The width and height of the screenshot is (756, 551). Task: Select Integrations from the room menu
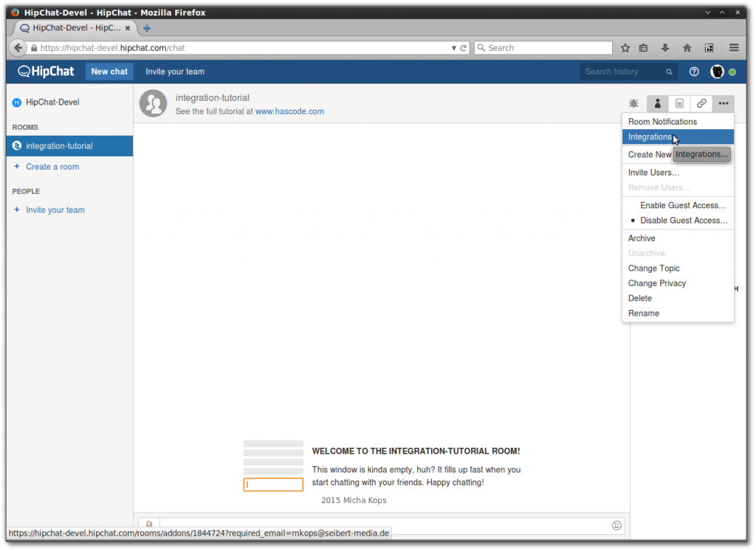click(x=650, y=136)
